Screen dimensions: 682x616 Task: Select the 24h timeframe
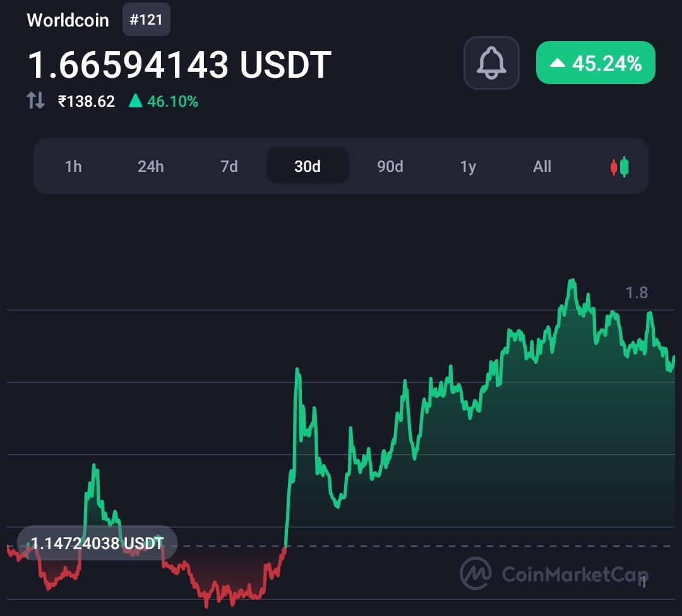click(x=150, y=166)
